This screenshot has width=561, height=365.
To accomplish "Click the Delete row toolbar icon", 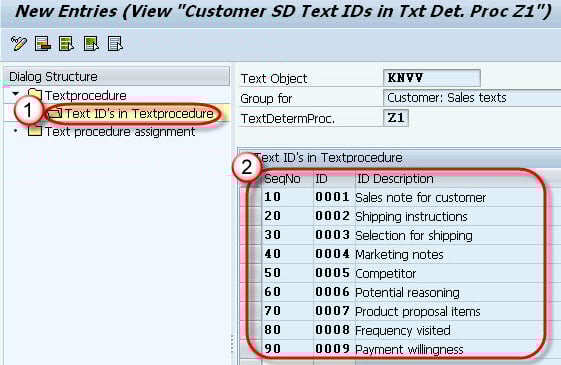I will pyautogui.click(x=43, y=44).
